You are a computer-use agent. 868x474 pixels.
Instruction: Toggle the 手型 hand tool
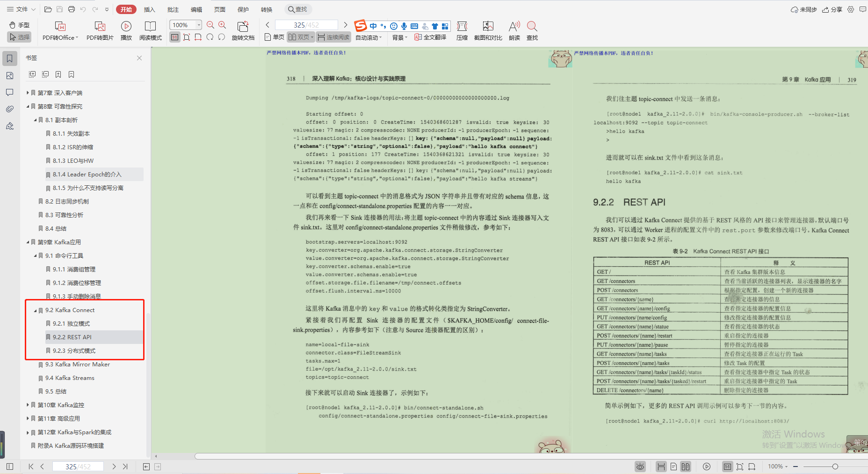pos(19,25)
